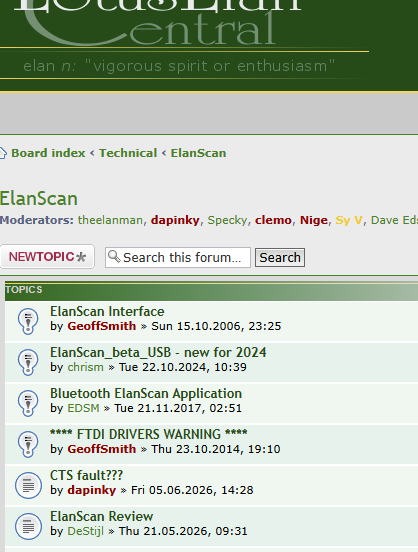View DeStijl's profile
The height and width of the screenshot is (552, 418).
coord(86,531)
